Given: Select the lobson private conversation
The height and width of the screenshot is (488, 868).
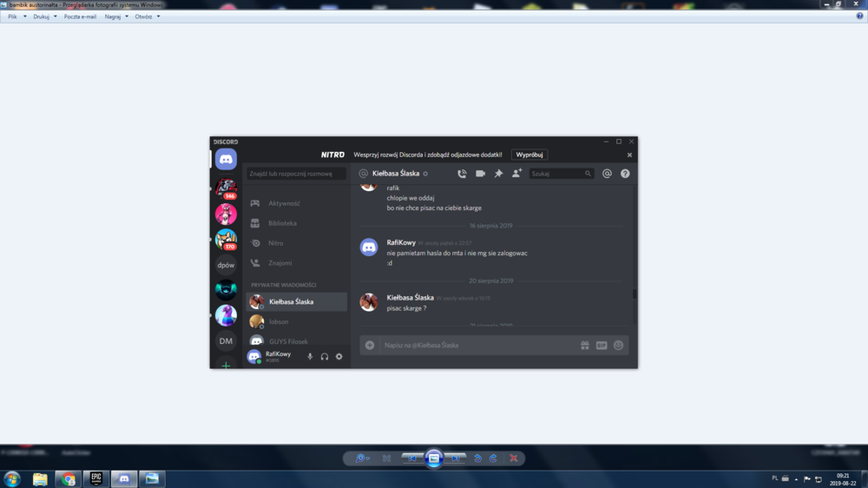Looking at the screenshot, I should 296,322.
